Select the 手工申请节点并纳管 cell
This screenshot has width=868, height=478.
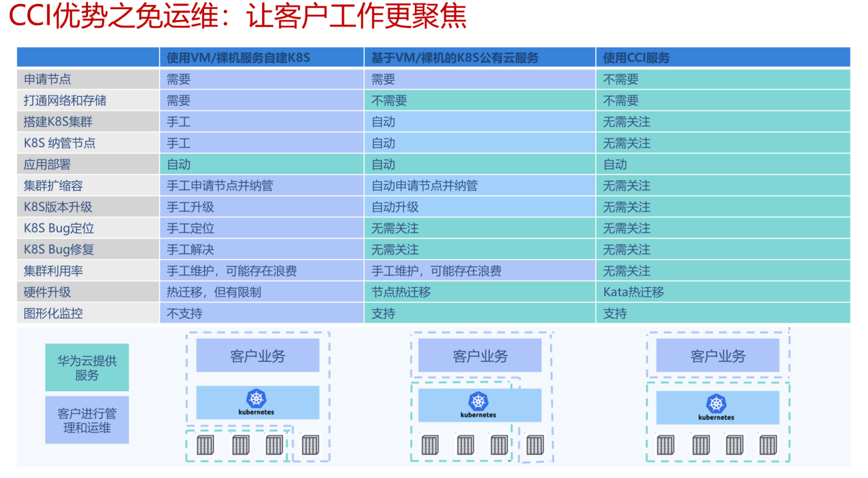262,186
